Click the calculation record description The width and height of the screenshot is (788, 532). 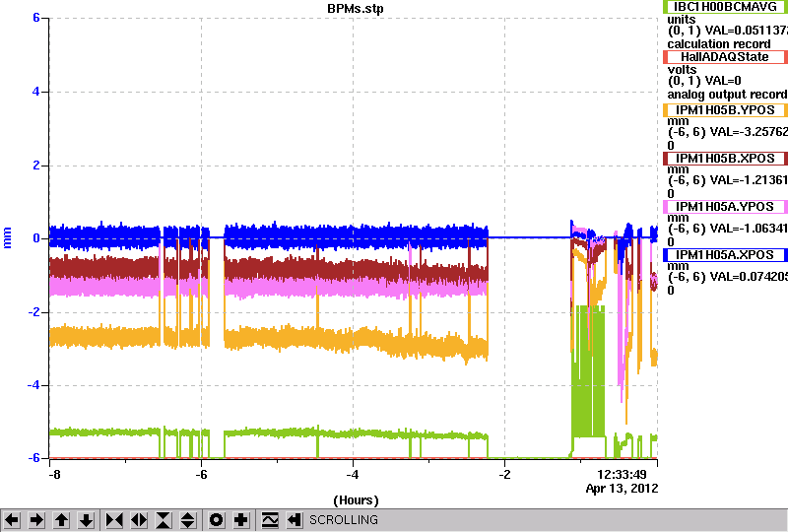point(719,44)
